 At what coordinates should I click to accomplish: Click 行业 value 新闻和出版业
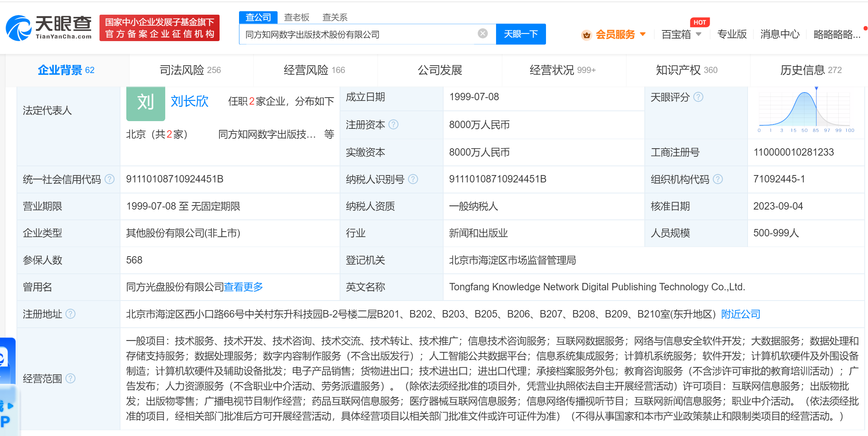478,233
